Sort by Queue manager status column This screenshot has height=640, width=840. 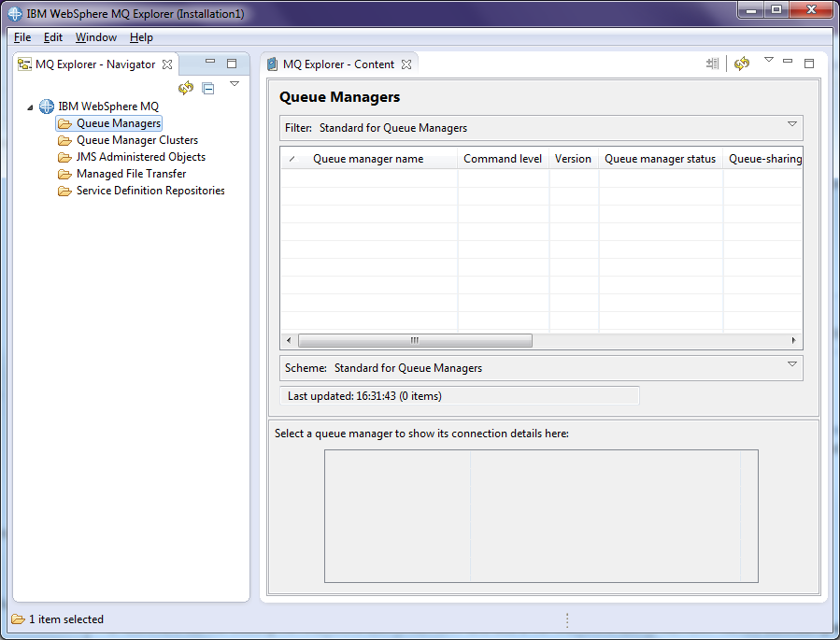pyautogui.click(x=661, y=159)
